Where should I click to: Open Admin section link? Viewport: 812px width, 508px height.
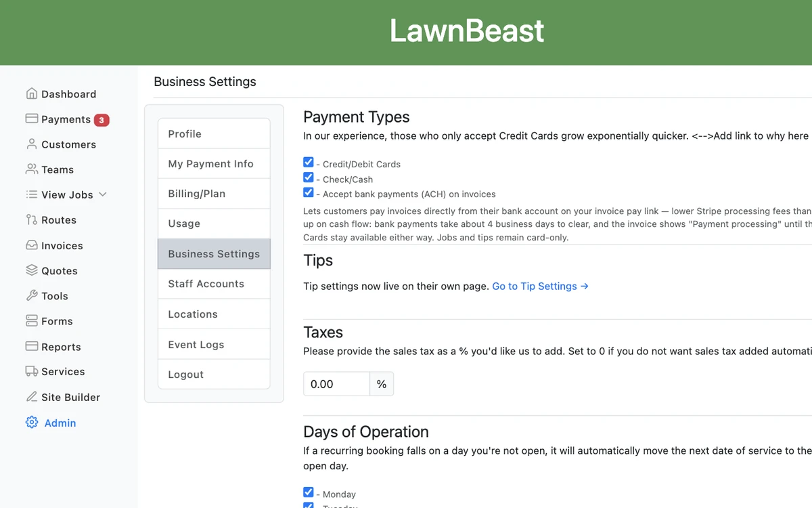point(60,423)
